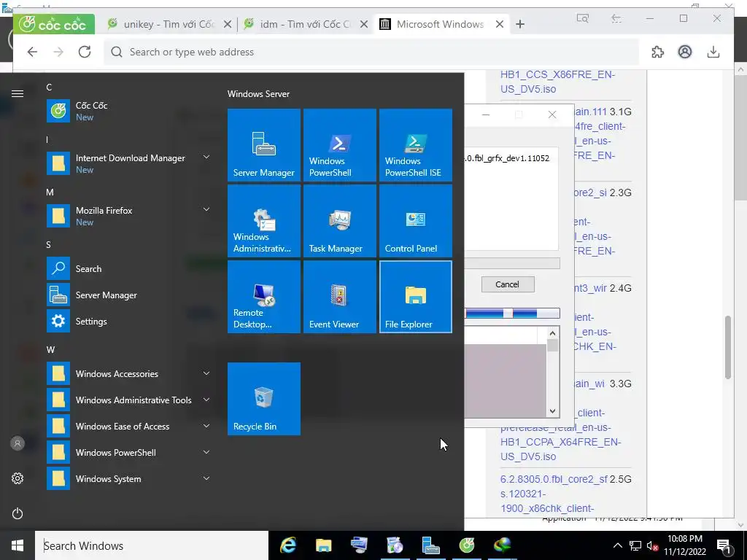Click the browser address bar
Screen dimensions: 747x560
(x=371, y=52)
